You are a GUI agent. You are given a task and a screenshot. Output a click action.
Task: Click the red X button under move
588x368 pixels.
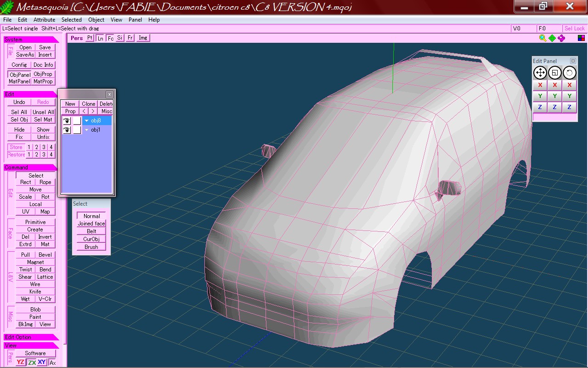pyautogui.click(x=540, y=85)
